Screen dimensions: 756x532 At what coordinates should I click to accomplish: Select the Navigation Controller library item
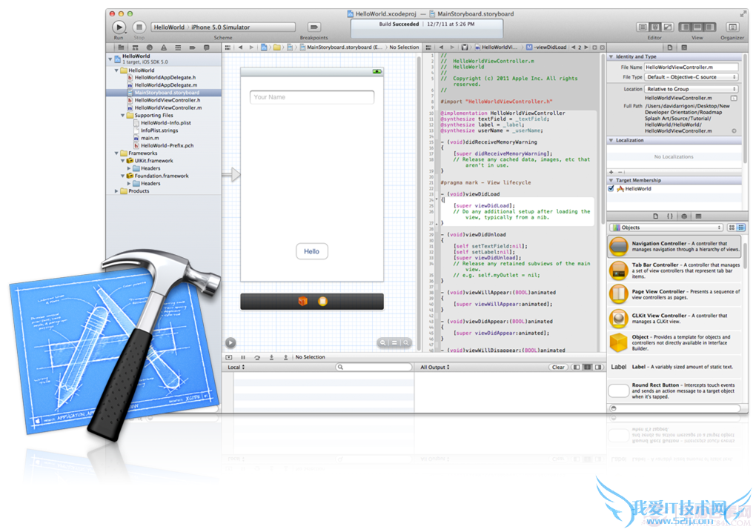coord(674,247)
